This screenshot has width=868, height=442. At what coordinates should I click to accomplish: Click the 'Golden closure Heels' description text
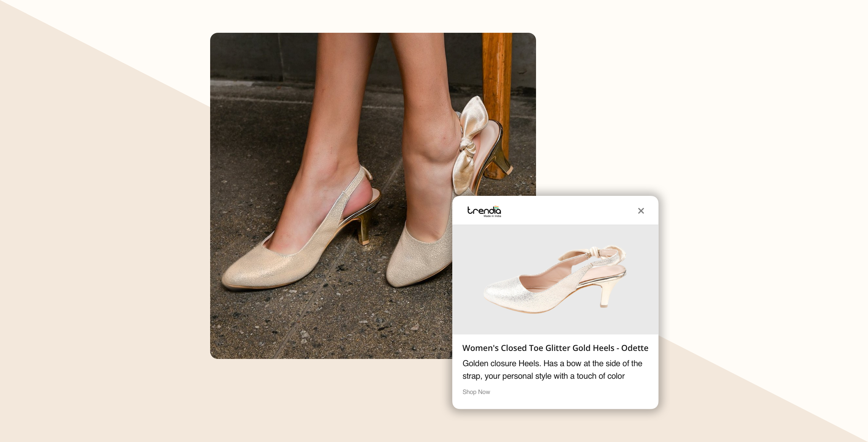click(x=552, y=370)
